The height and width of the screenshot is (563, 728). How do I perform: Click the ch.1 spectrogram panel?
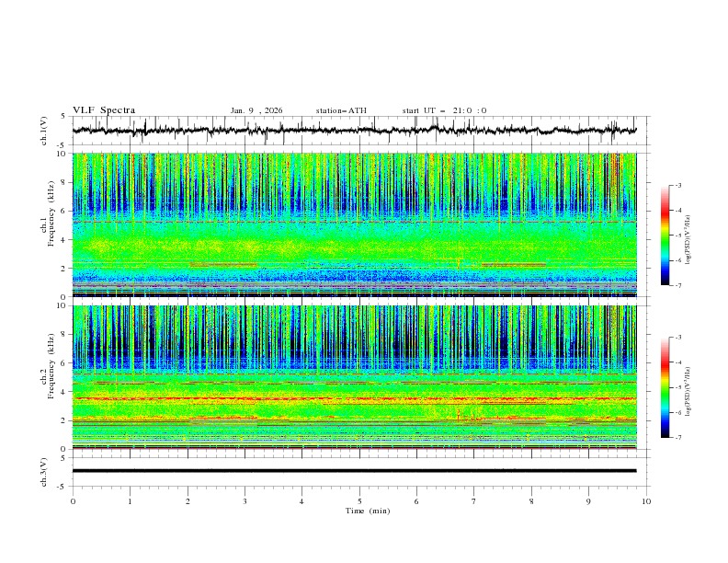[x=355, y=224]
